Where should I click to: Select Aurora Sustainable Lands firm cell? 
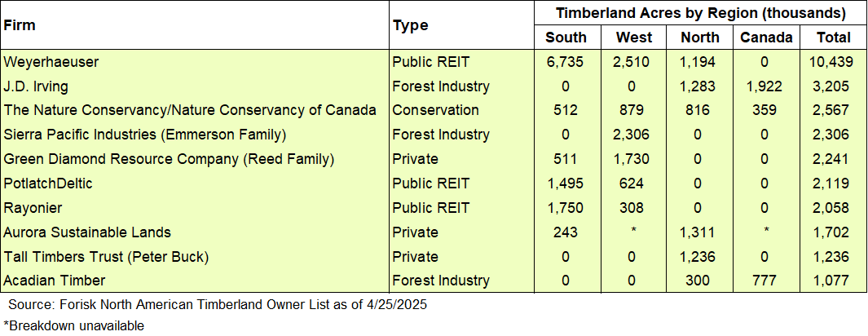pyautogui.click(x=87, y=232)
